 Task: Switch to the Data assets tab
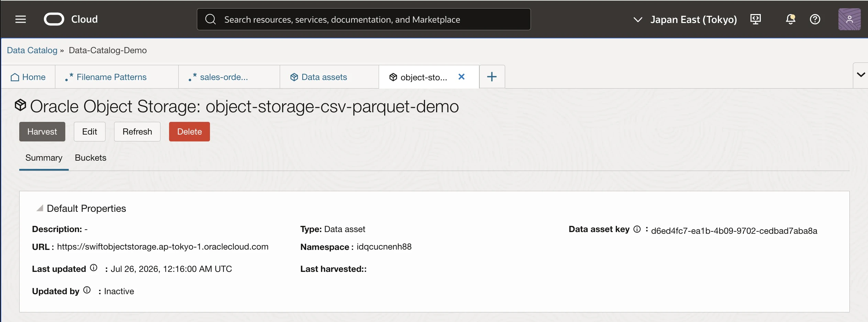coord(329,77)
